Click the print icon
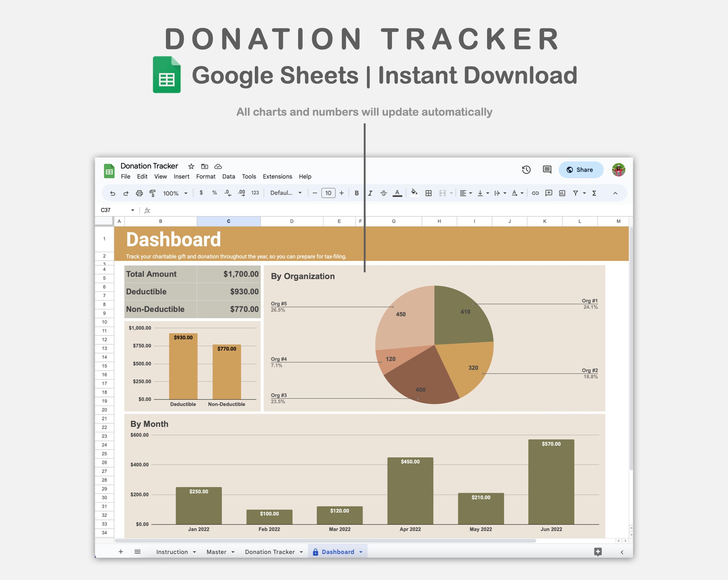Viewport: 728px width, 580px height. click(x=139, y=193)
